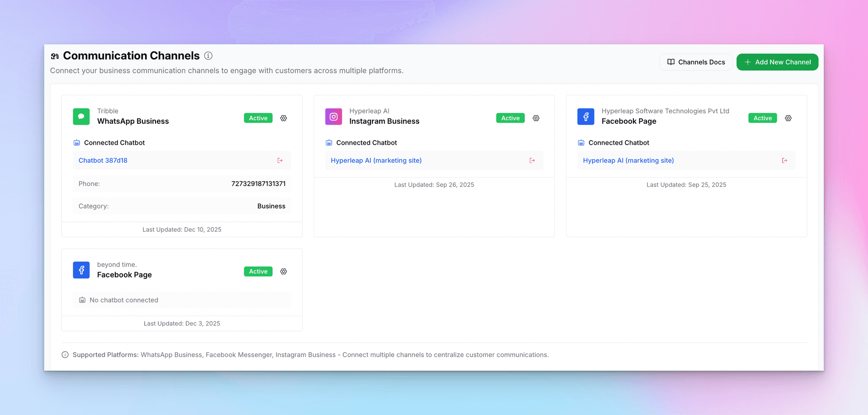
Task: Click the Active badge on Instagram Business card
Action: pos(510,118)
